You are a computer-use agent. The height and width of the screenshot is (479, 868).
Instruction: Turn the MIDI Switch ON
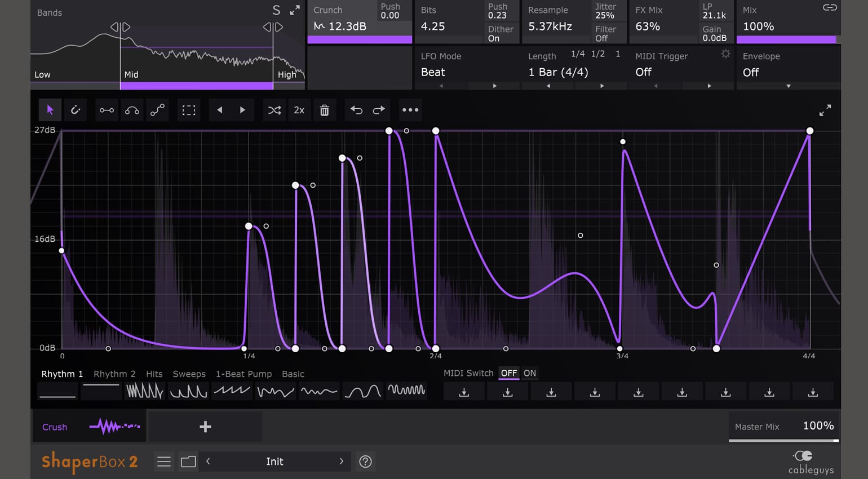(530, 373)
